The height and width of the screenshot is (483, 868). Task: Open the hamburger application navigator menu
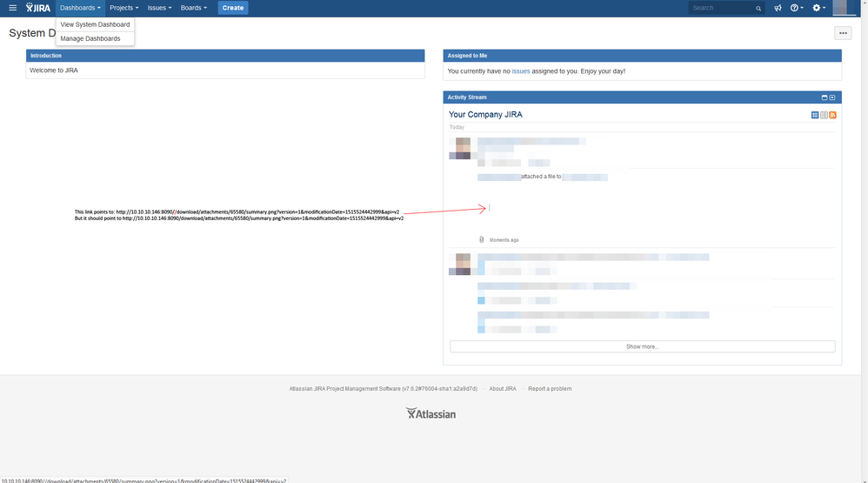[x=13, y=8]
